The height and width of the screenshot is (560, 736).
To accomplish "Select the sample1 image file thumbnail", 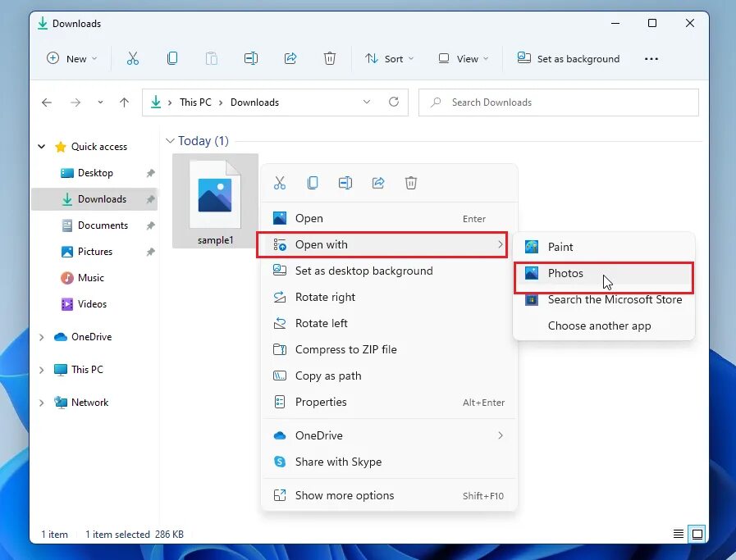I will 216,201.
